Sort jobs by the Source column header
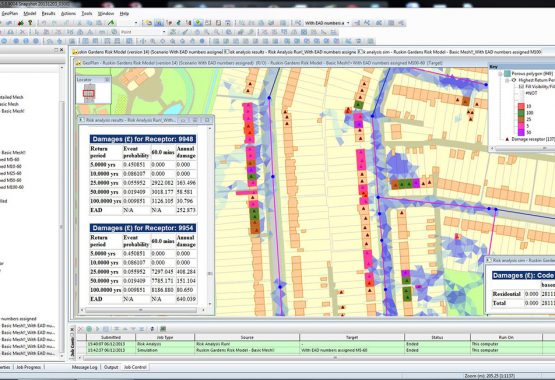 tap(247, 338)
